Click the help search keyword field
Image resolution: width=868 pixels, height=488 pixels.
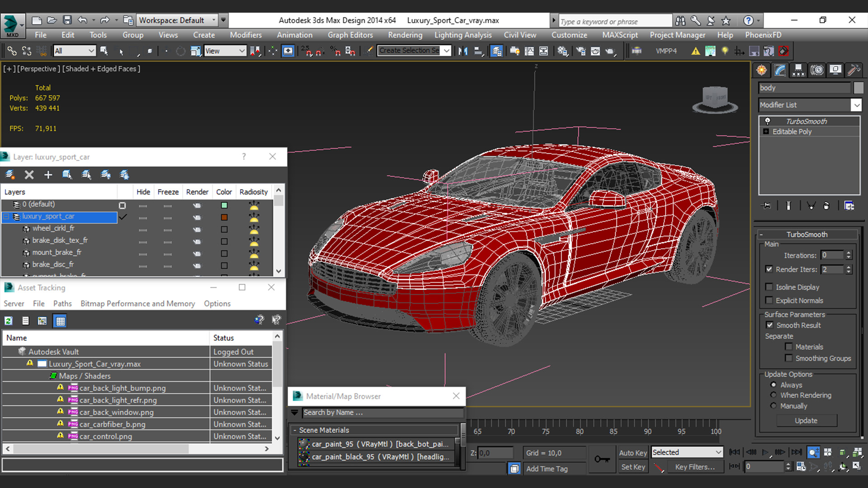pyautogui.click(x=615, y=21)
